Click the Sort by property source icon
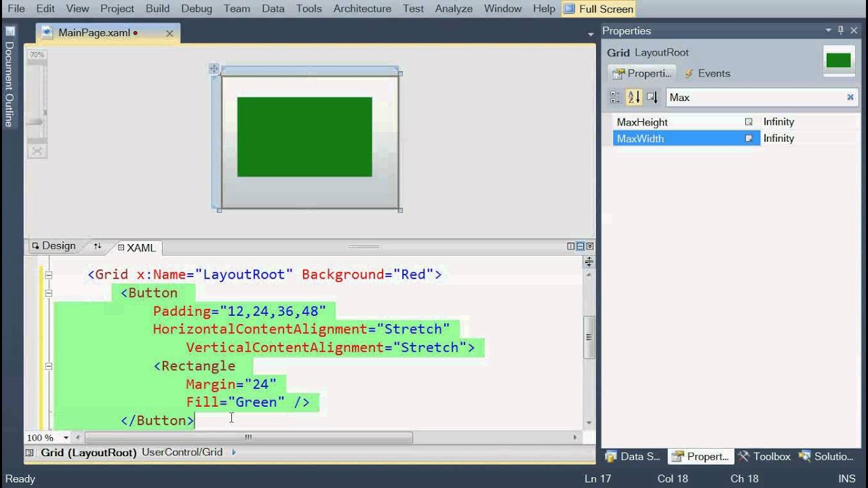This screenshot has width=868, height=488. point(652,98)
